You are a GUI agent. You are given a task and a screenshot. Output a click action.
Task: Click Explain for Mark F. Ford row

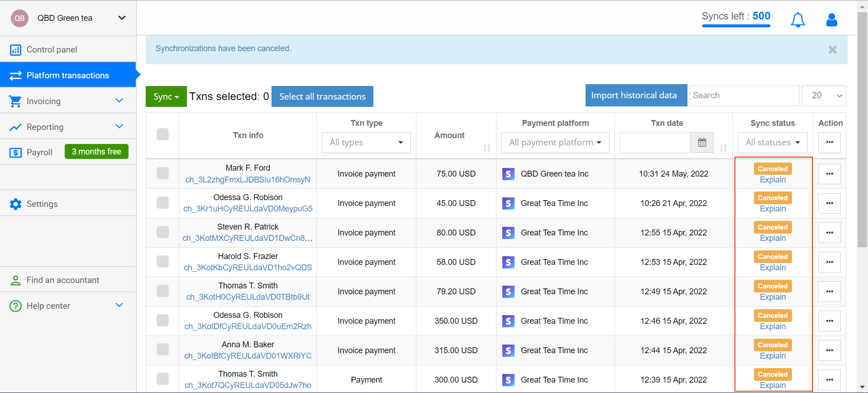pyautogui.click(x=773, y=180)
